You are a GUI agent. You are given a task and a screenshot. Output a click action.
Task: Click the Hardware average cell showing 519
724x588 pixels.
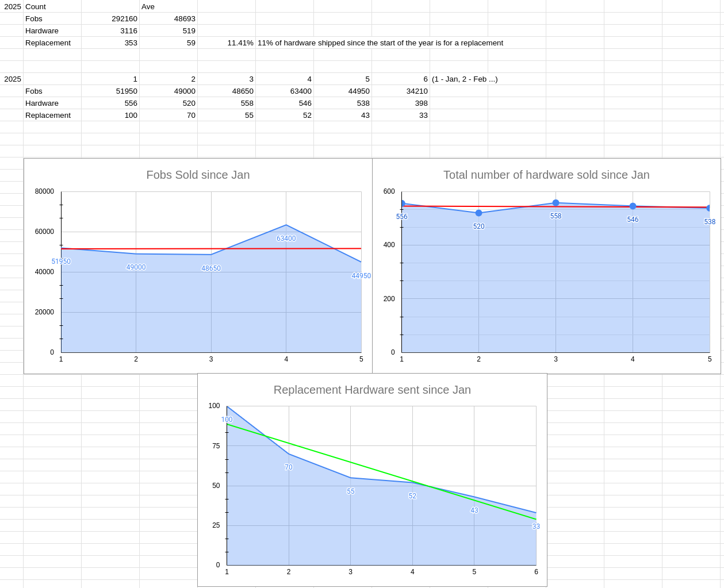pyautogui.click(x=168, y=31)
